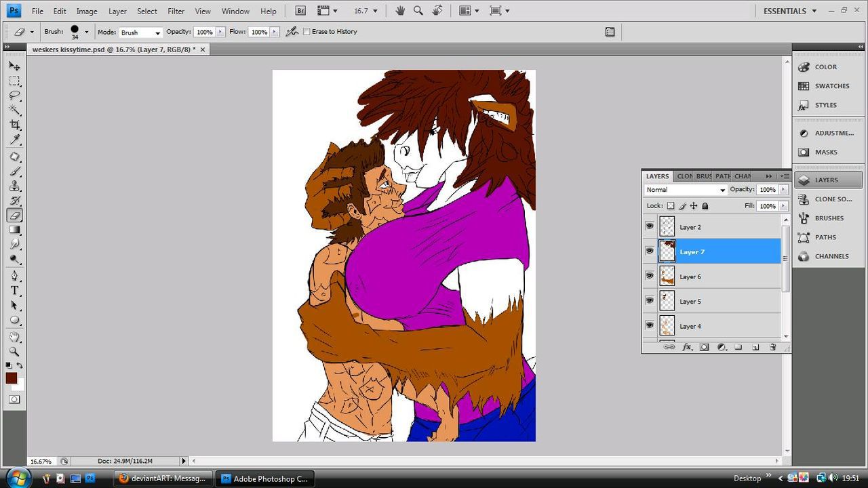Launch Adobe Bridge
The image size is (868, 488).
[301, 11]
